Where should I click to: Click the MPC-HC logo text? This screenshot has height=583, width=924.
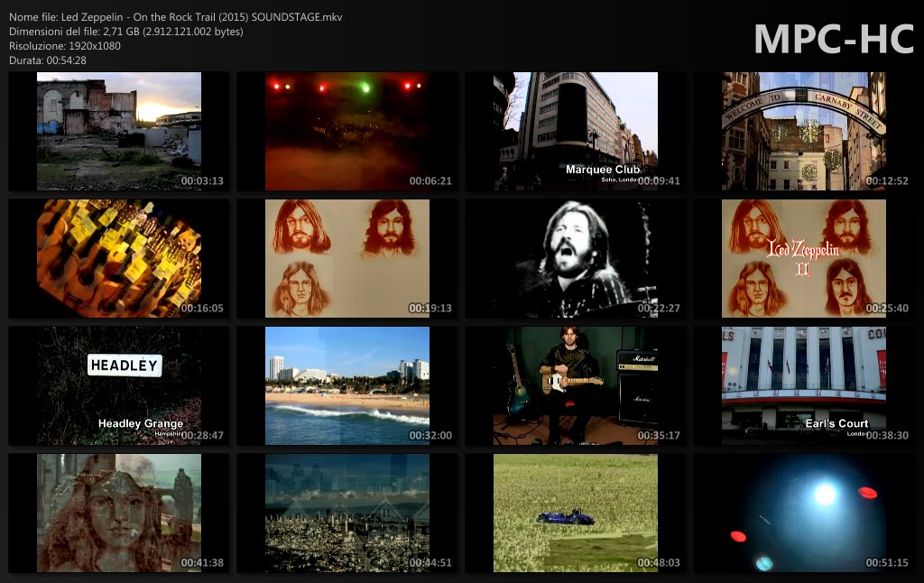tap(834, 39)
